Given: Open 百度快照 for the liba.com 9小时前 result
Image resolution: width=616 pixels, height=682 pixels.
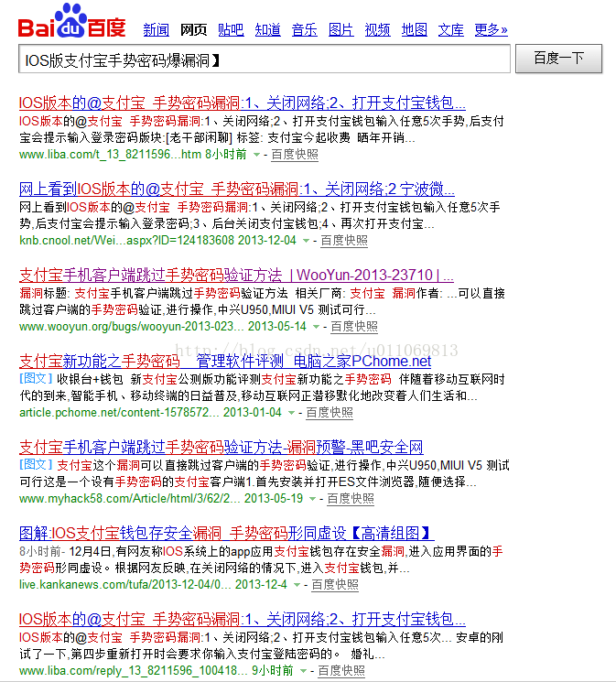Looking at the screenshot, I should pyautogui.click(x=341, y=671).
